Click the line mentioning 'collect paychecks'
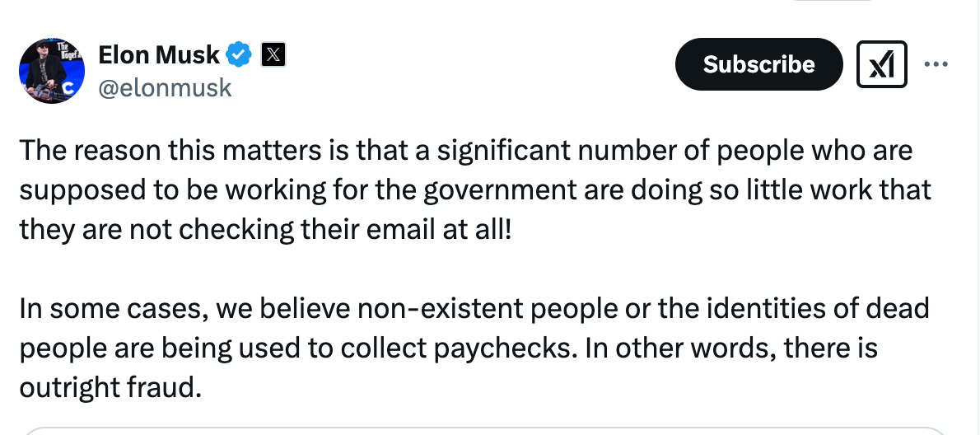Viewport: 980px width, 435px height. [x=449, y=348]
